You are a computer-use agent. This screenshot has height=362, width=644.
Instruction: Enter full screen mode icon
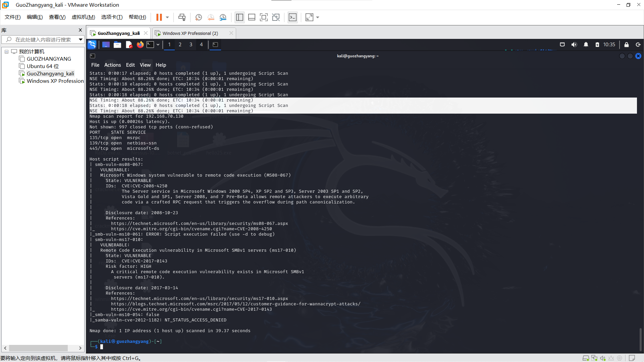pos(264,17)
